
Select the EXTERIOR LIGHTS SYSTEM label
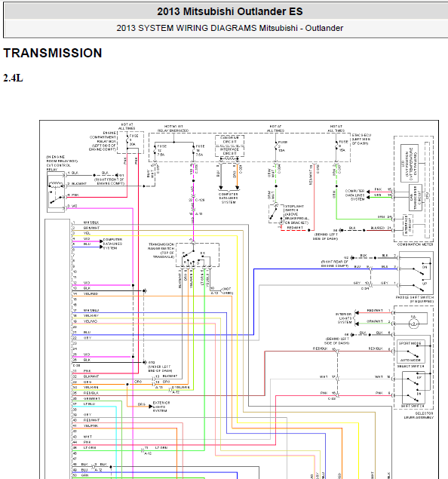point(161,407)
